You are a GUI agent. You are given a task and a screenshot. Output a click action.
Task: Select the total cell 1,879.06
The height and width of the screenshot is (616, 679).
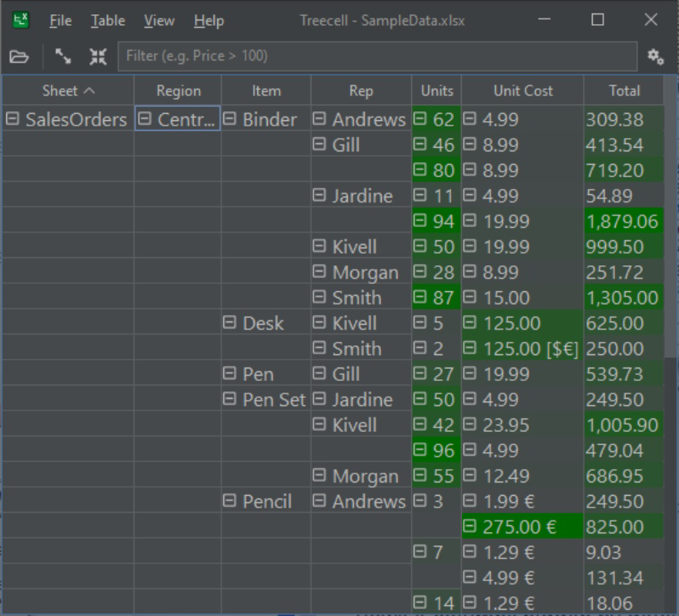pyautogui.click(x=624, y=221)
